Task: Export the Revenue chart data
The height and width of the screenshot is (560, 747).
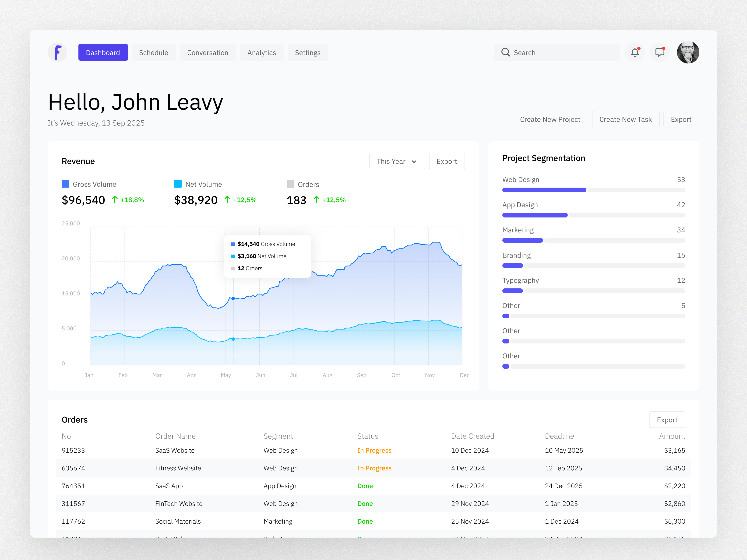Action: point(447,161)
